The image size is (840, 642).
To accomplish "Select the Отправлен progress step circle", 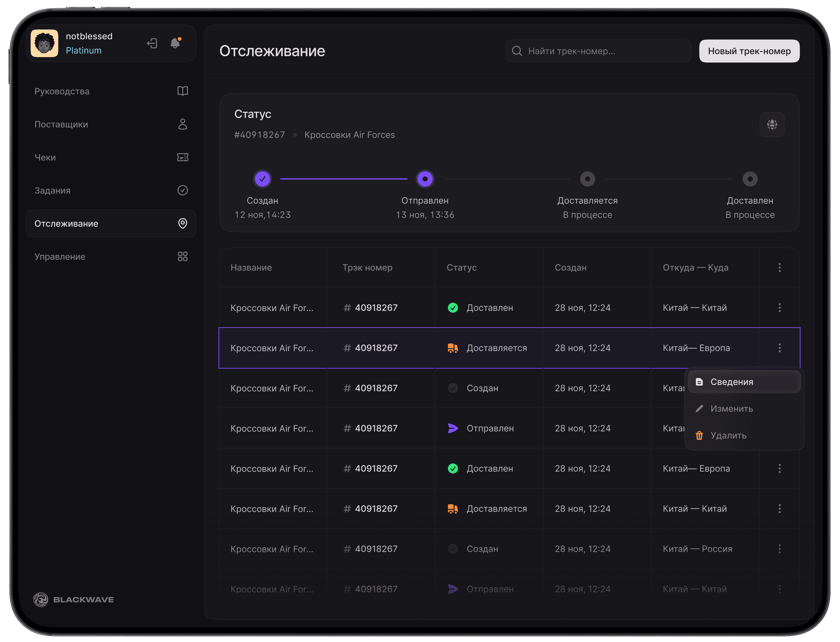I will pos(425,179).
